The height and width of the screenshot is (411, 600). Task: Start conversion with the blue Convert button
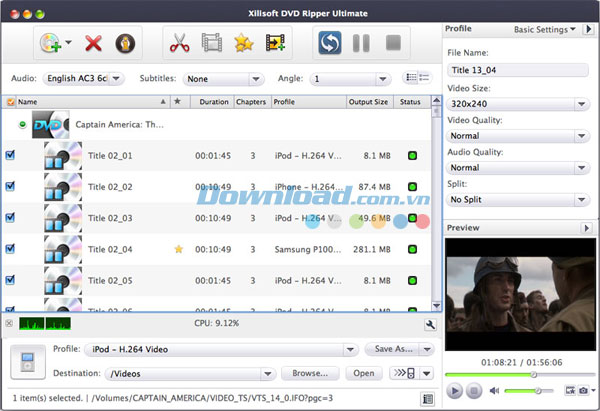329,43
